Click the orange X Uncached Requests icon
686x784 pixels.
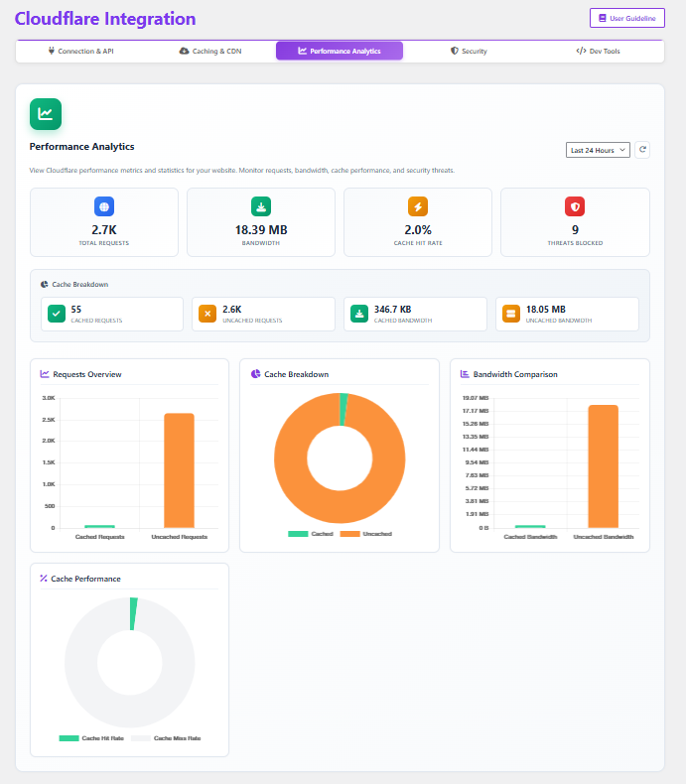[x=207, y=314]
